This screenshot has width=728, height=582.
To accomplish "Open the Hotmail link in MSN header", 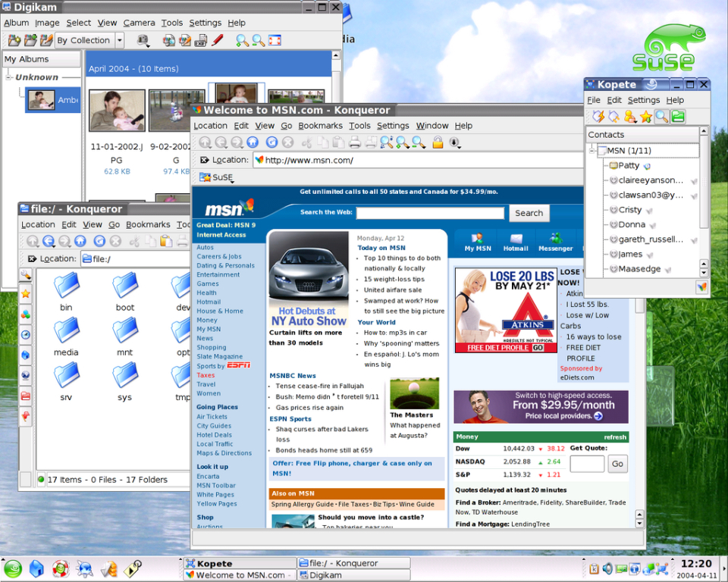I will (516, 242).
